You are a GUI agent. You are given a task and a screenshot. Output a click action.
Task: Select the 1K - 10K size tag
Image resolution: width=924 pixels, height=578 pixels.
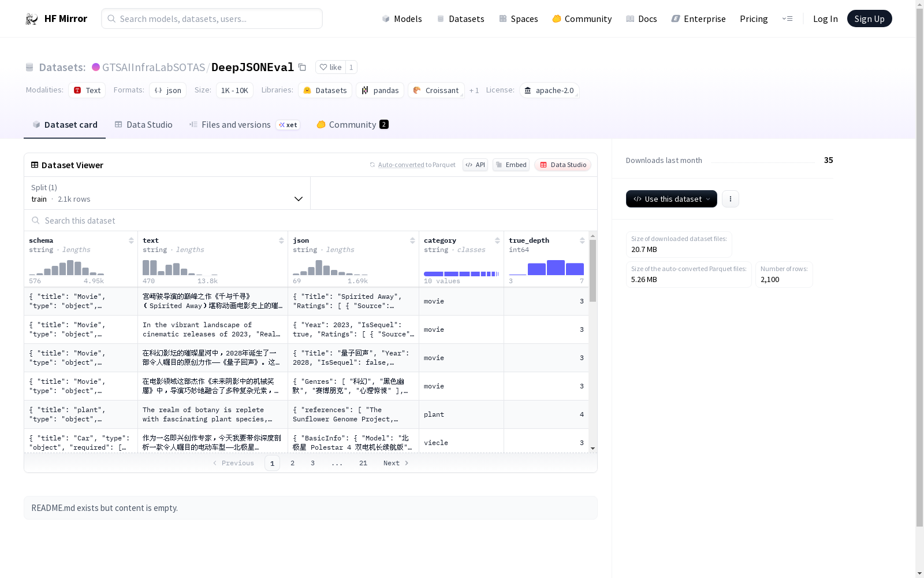234,90
